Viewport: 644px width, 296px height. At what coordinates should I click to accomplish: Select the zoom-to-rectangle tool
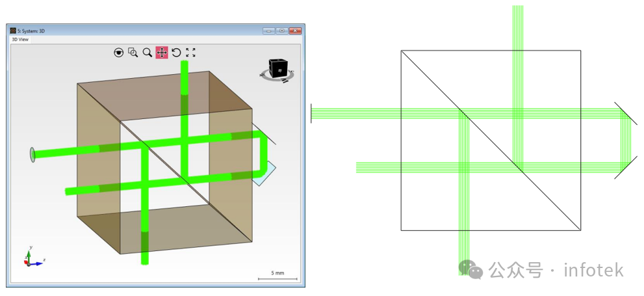[x=133, y=53]
